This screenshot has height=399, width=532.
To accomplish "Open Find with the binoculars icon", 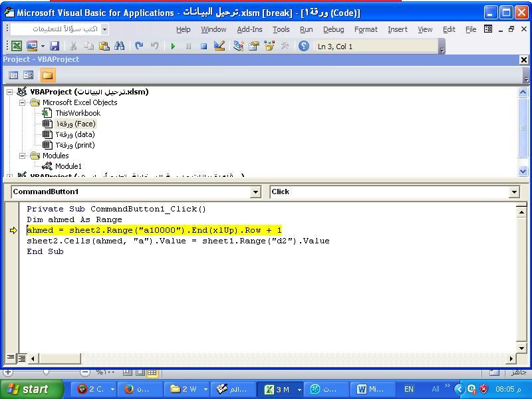I will coord(120,46).
